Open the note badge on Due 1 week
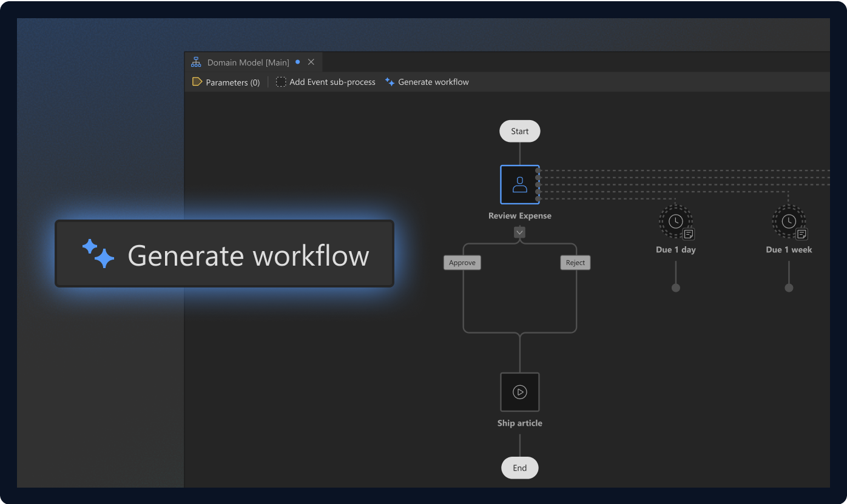Image resolution: width=847 pixels, height=504 pixels. click(801, 234)
